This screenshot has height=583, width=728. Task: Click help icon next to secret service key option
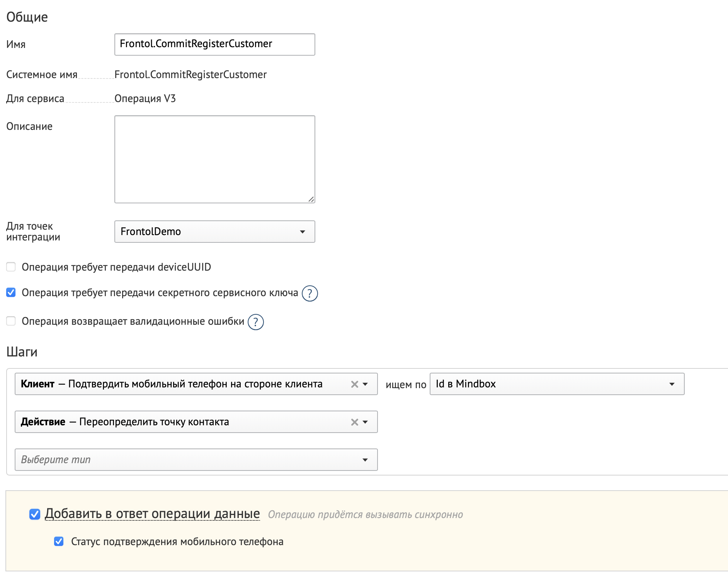pyautogui.click(x=310, y=293)
